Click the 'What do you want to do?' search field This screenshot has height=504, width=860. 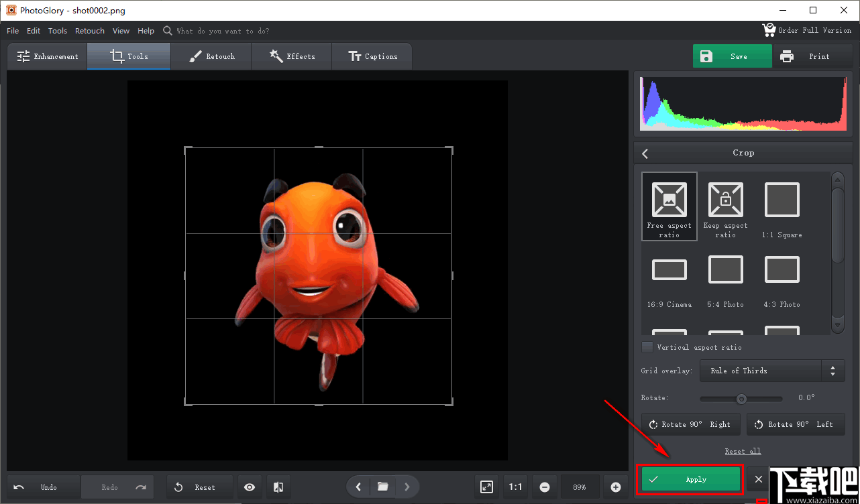[223, 31]
